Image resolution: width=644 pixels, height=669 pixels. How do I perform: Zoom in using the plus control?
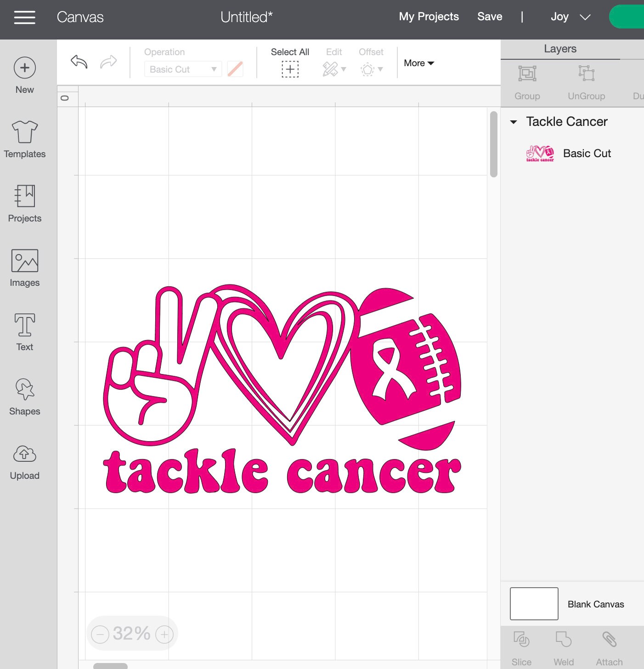[164, 634]
